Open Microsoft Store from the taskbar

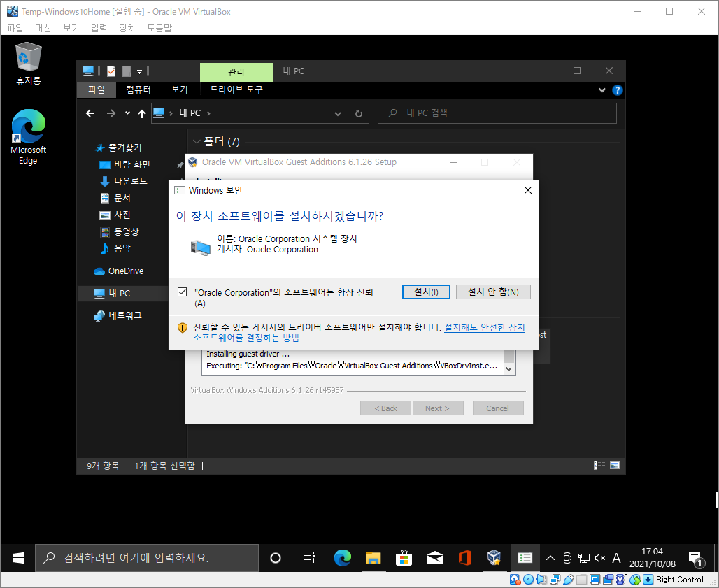404,558
